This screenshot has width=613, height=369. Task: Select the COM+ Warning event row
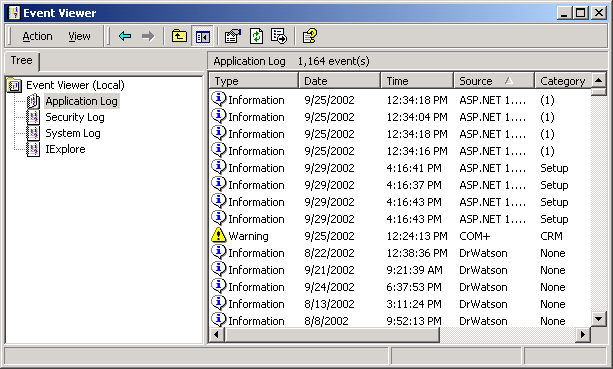tap(400, 236)
